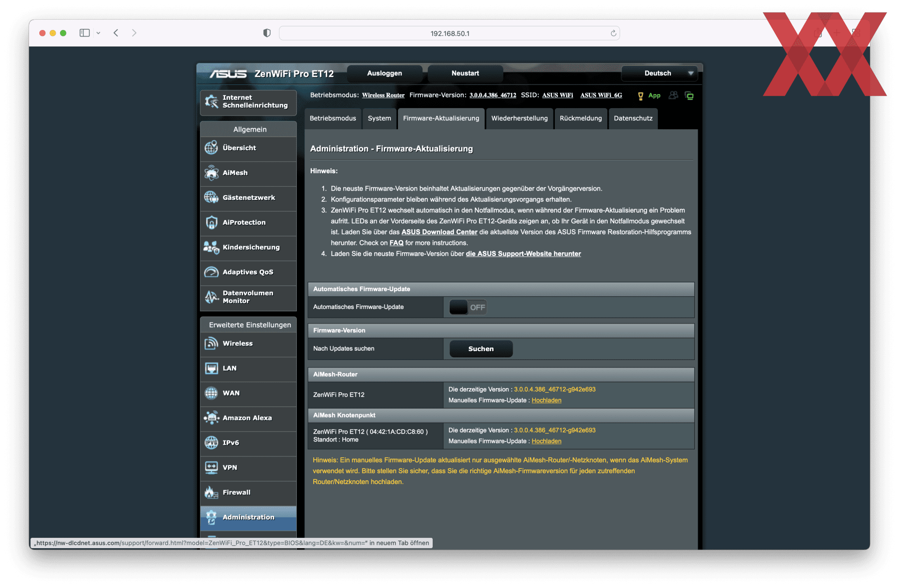Click the App lightbulb icon
899x588 pixels.
641,96
